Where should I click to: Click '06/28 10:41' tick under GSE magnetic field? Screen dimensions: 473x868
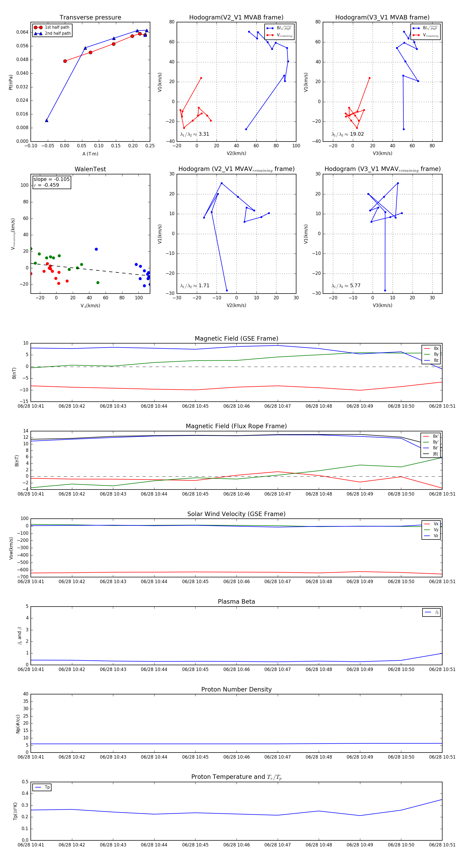point(31,406)
